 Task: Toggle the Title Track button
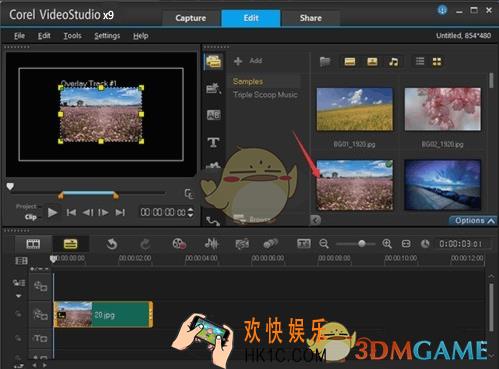(x=41, y=339)
